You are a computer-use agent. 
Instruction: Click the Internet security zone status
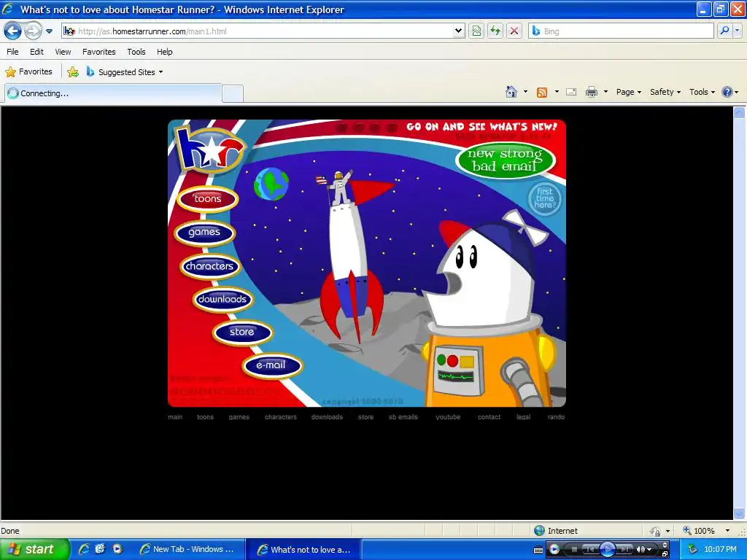(x=555, y=531)
